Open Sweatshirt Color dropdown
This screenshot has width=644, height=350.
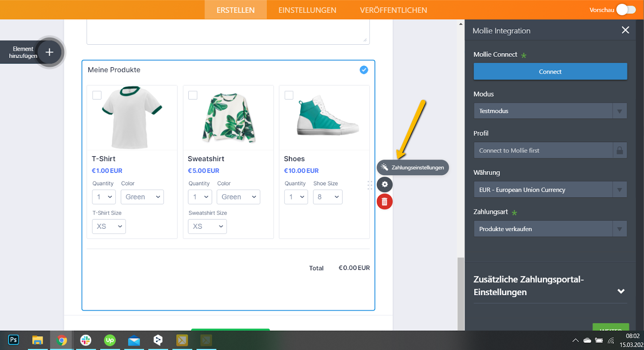pos(238,197)
